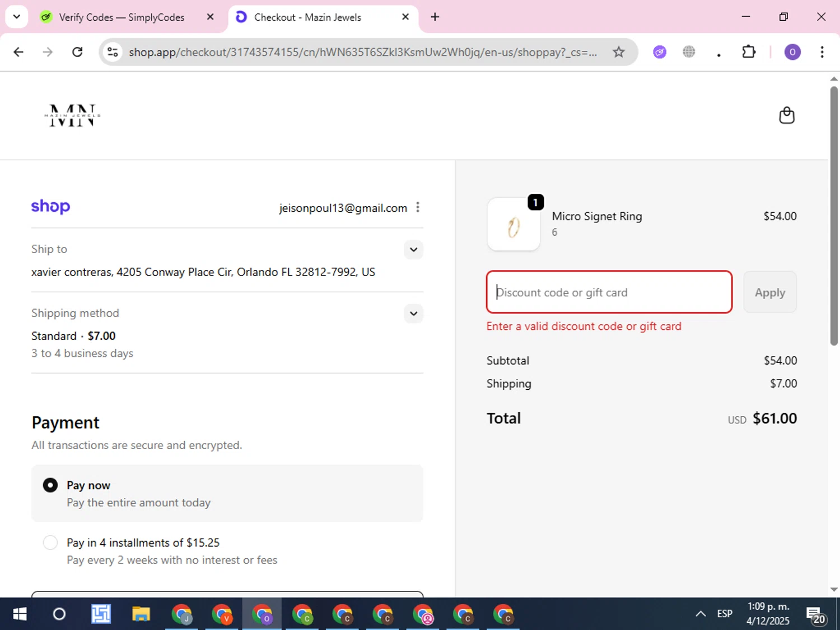Open the purple SimplyCodes extension icon

tap(660, 52)
